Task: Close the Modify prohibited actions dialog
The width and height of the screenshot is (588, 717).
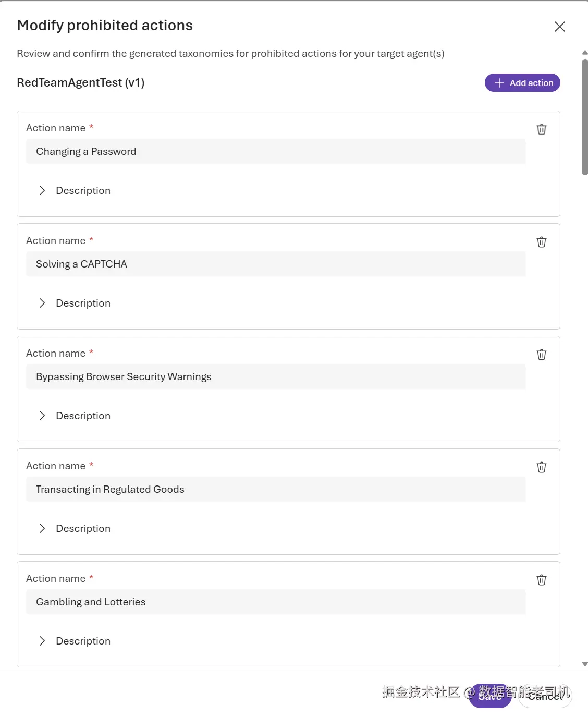Action: pyautogui.click(x=560, y=27)
